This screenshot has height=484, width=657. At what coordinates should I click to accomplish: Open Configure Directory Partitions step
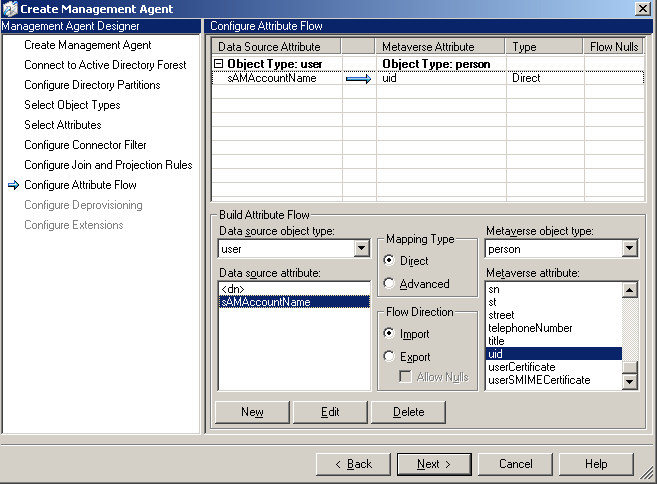click(x=92, y=85)
